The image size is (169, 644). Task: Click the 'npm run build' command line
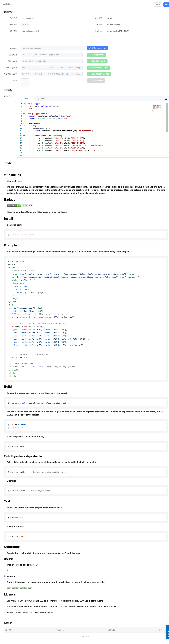coord(17,446)
